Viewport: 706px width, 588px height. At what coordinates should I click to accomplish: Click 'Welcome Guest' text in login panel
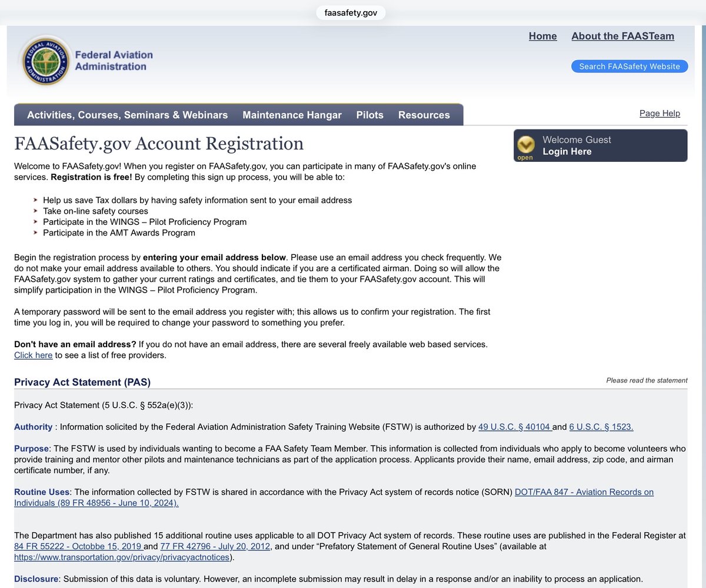[x=577, y=139]
